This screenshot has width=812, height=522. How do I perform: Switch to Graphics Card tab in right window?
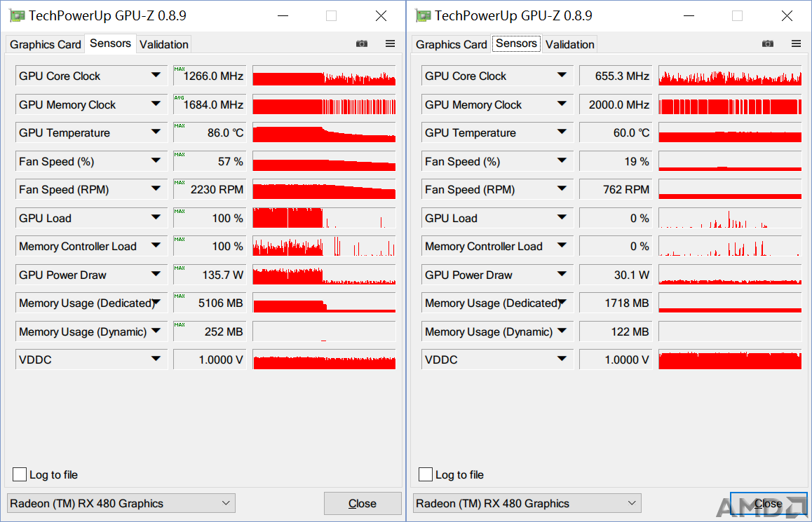coord(451,44)
